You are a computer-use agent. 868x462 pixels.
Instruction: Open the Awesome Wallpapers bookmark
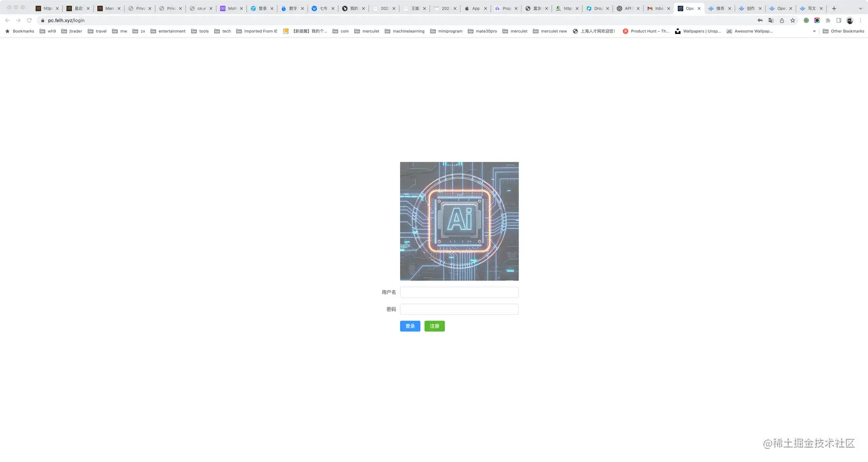click(x=749, y=31)
